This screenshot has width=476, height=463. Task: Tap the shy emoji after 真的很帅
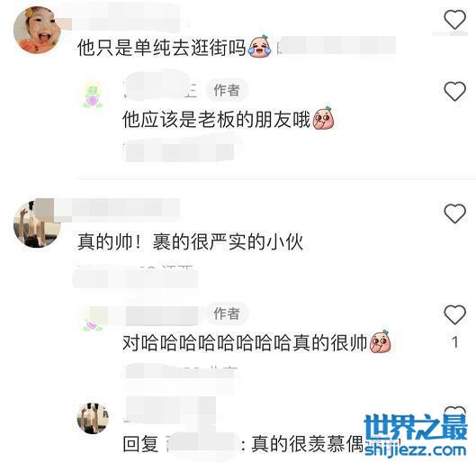pos(381,341)
